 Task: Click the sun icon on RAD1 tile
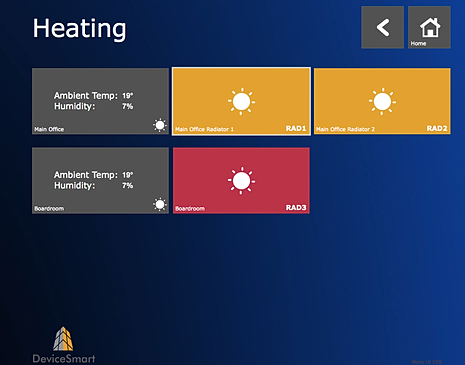coord(241,101)
